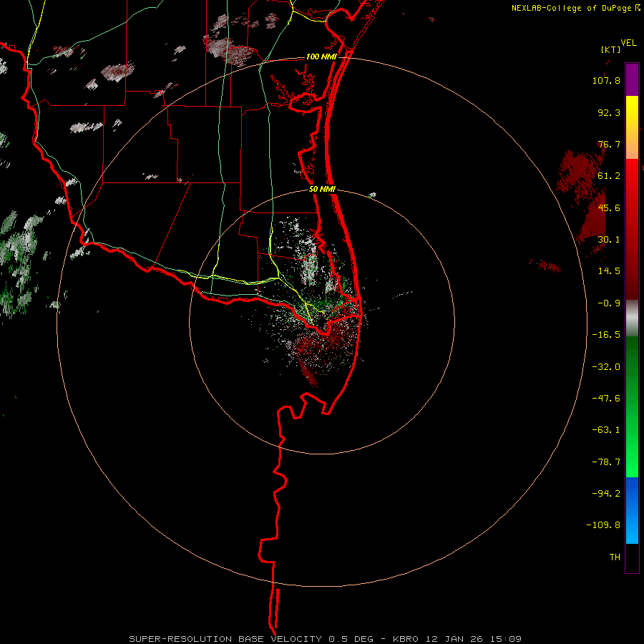Click the -16.5 velocity scale value
Image resolution: width=644 pixels, height=644 pixels.
pos(606,335)
